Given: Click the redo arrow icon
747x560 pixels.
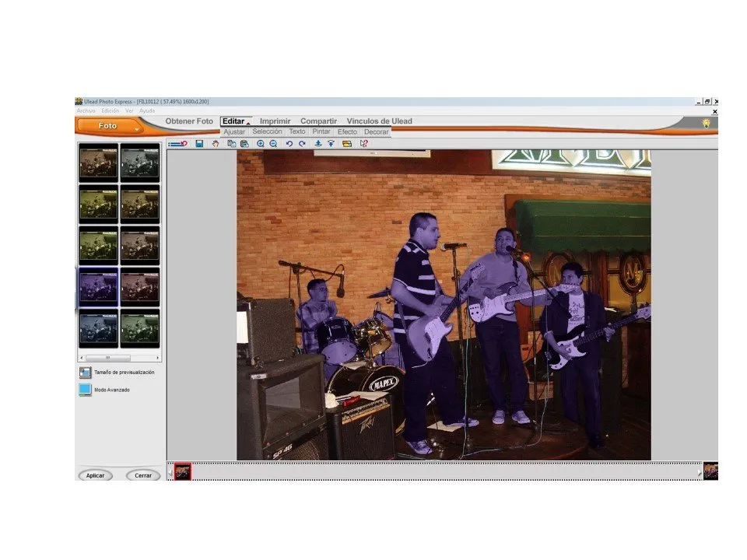Looking at the screenshot, I should point(302,144).
